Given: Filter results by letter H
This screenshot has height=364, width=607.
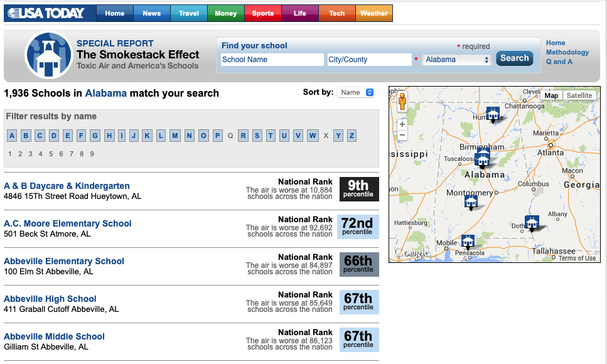Looking at the screenshot, I should [x=110, y=136].
